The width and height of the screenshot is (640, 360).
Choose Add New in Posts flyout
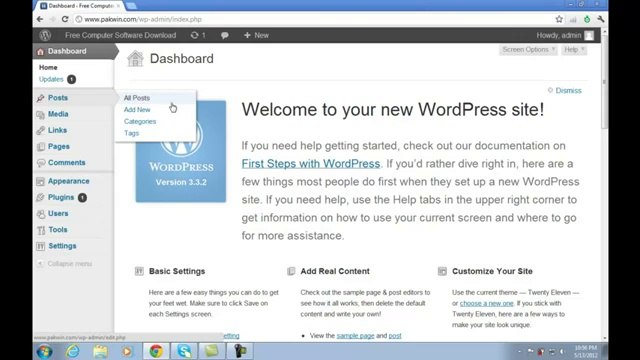pyautogui.click(x=137, y=110)
